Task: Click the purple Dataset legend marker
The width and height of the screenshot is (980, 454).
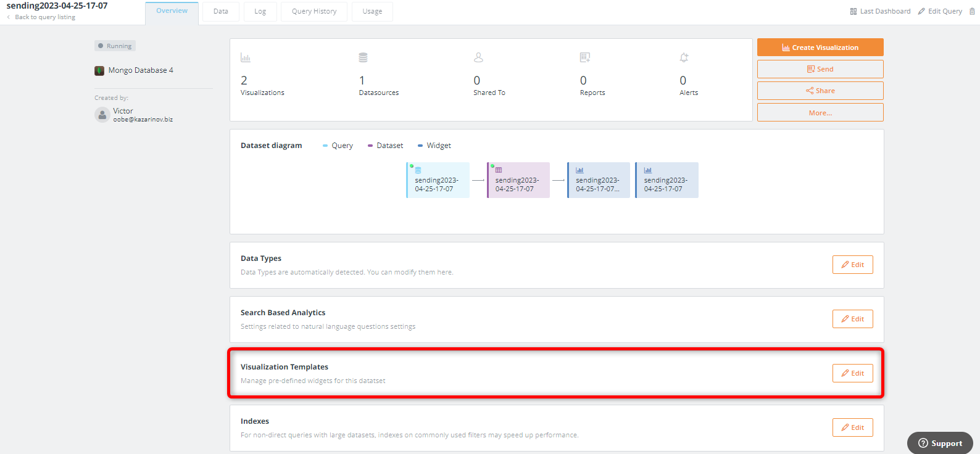Action: coord(370,146)
